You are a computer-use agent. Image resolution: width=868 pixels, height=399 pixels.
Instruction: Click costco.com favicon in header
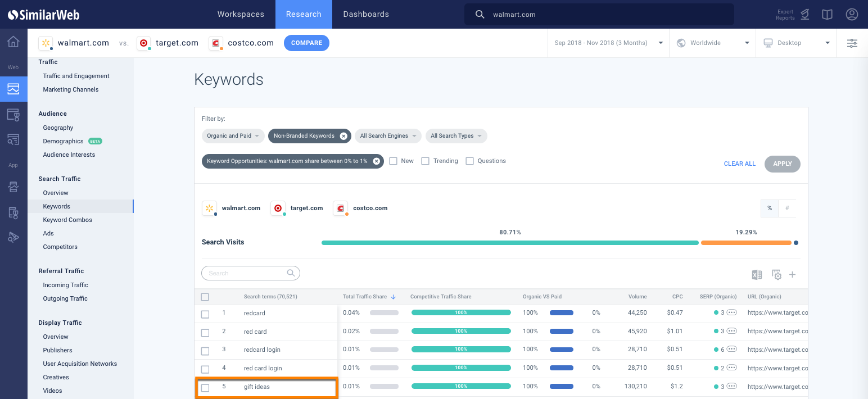point(216,43)
